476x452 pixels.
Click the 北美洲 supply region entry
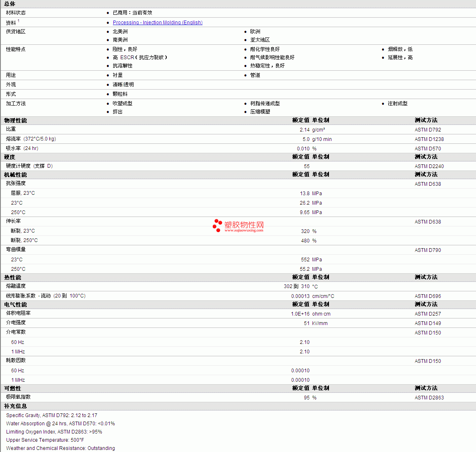(x=120, y=32)
